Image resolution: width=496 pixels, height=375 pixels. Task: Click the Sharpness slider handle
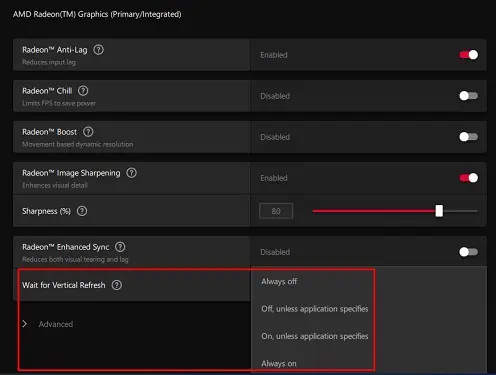pos(439,211)
